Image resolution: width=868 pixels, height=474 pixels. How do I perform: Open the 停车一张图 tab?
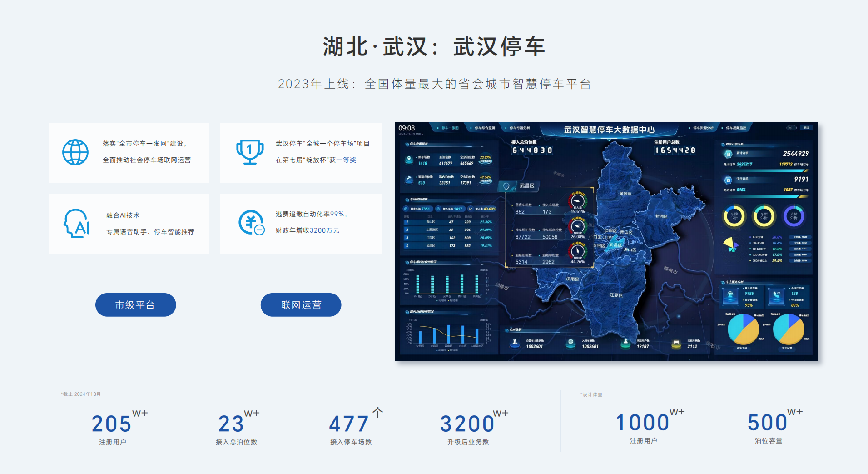pyautogui.click(x=450, y=128)
